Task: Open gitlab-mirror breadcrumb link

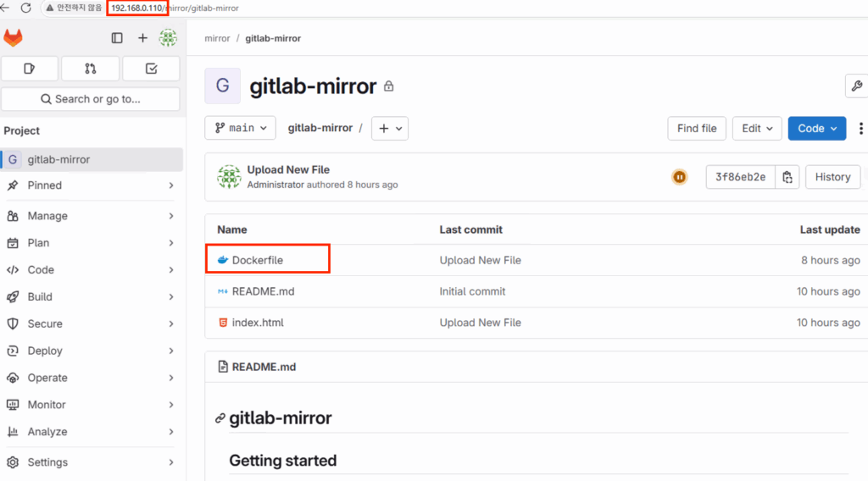Action: tap(273, 38)
